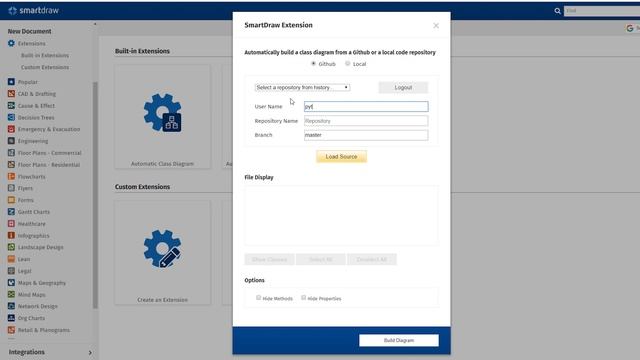Viewport: 640px width, 360px height.
Task: Click the Select All button
Action: click(321, 259)
